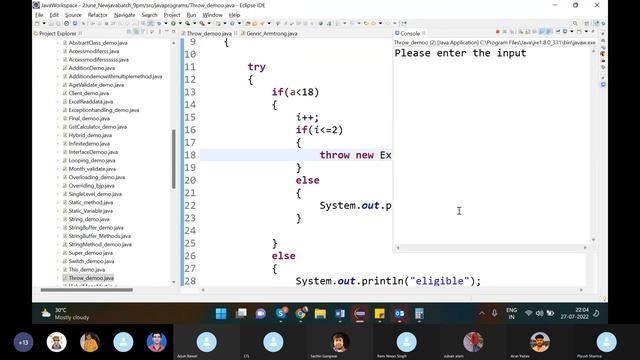Select Looping_demo.java in Project Explorer
The image size is (640, 360).
pyautogui.click(x=92, y=160)
